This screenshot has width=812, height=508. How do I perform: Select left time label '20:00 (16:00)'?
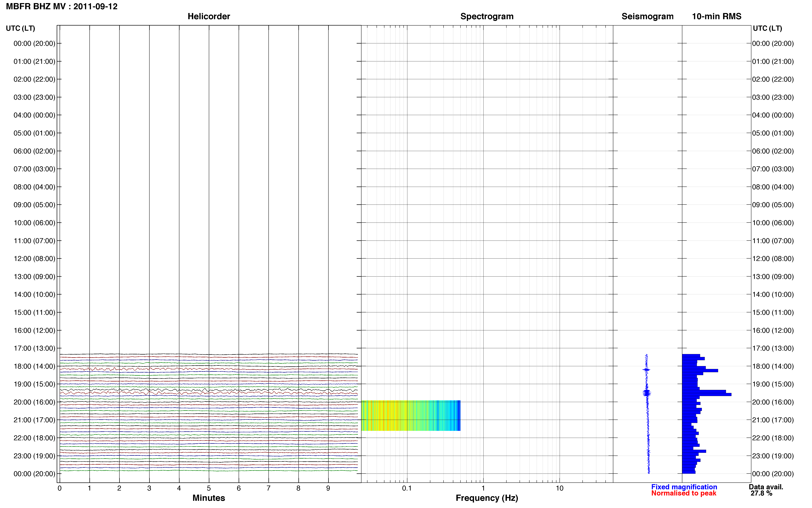click(x=34, y=402)
